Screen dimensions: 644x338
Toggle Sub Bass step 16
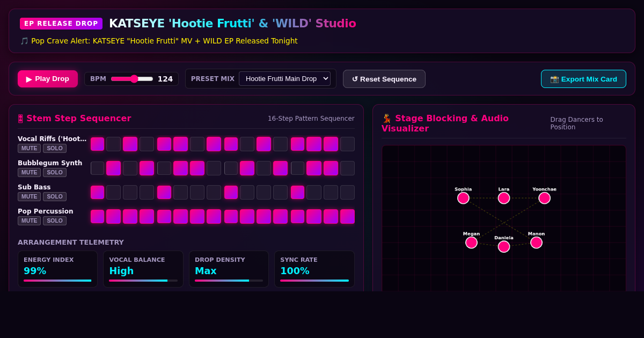pyautogui.click(x=347, y=192)
